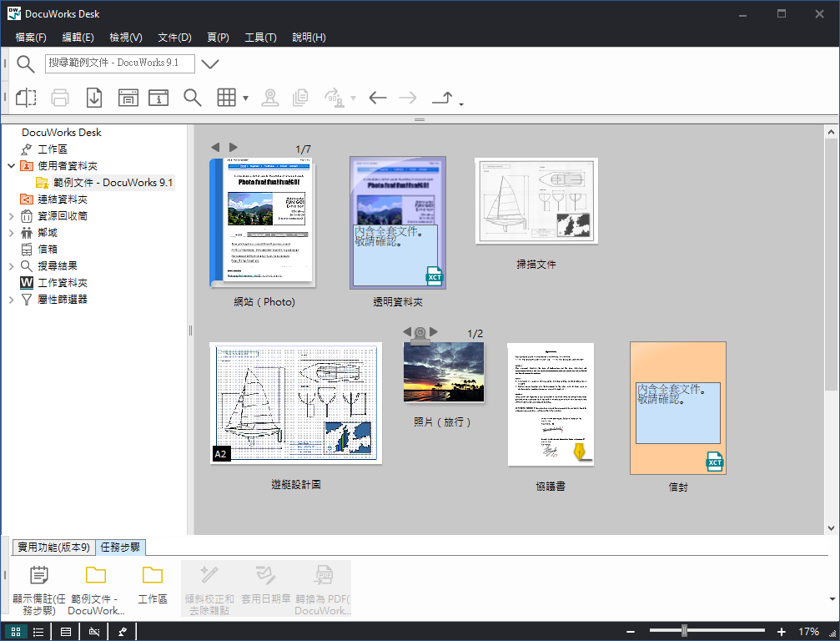Click the duplicate pages toolbar icon
Image resolution: width=840 pixels, height=641 pixels.
300,98
